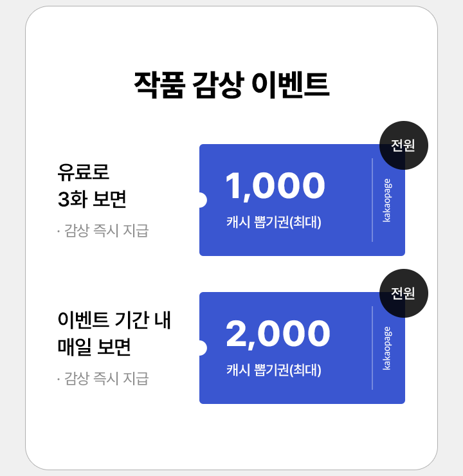
Task: Tap the kakaopage logo on the 2,000 coupon
Action: tap(387, 348)
